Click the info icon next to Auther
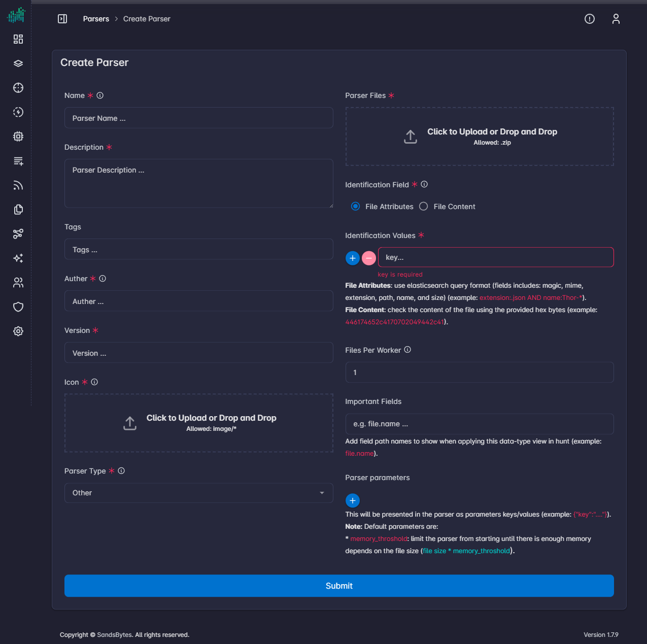 pos(103,279)
